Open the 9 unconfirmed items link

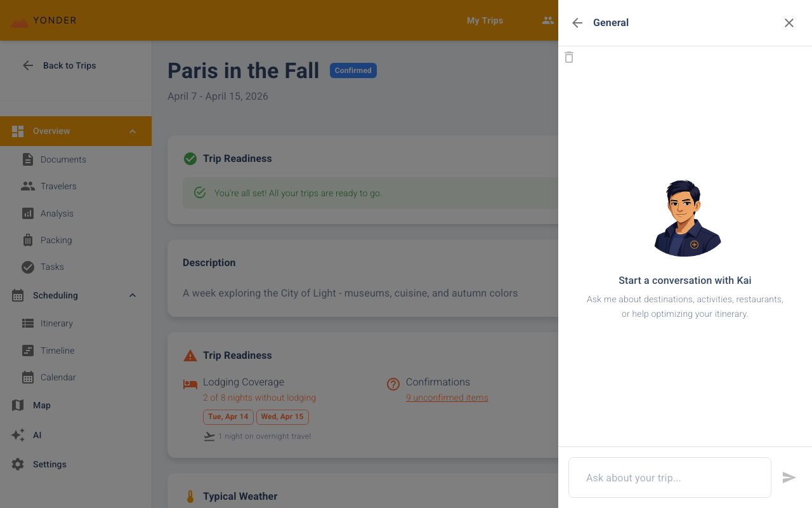click(447, 398)
